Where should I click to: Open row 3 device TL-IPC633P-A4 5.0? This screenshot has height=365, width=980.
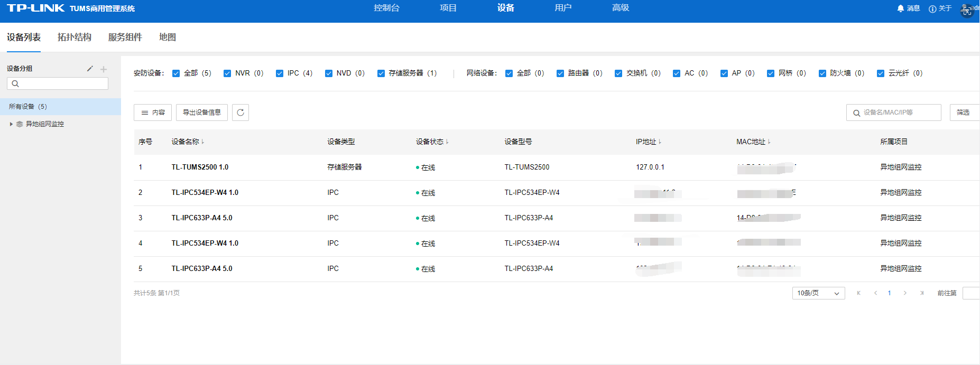click(x=202, y=218)
